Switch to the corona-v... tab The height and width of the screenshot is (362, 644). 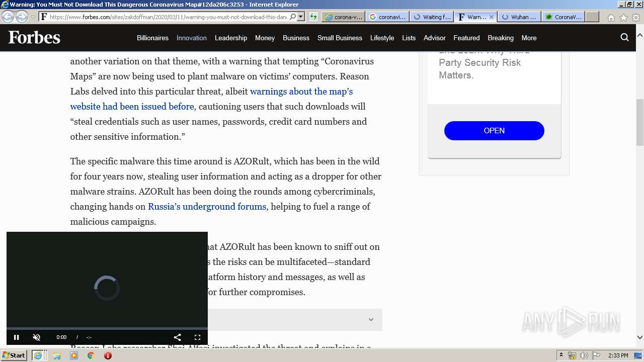point(343,17)
